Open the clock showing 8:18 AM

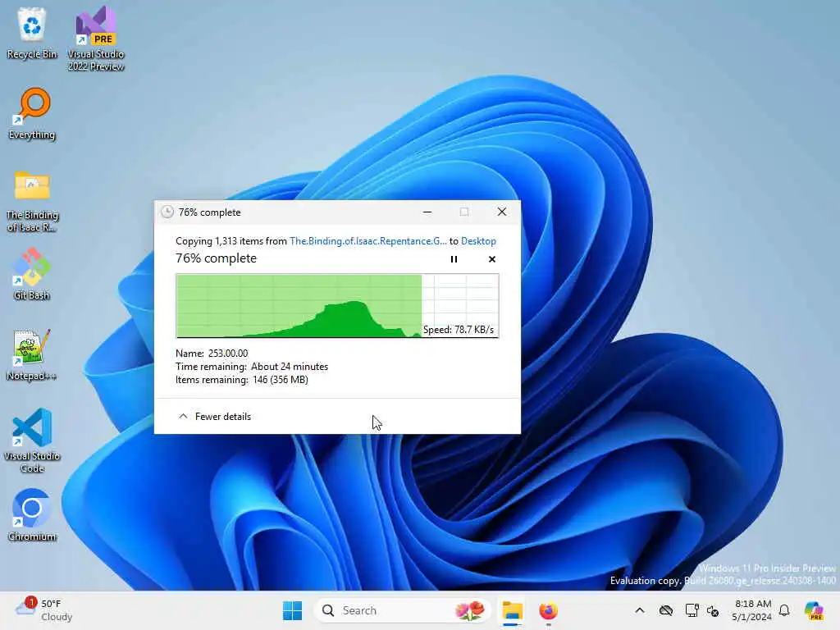coord(752,610)
